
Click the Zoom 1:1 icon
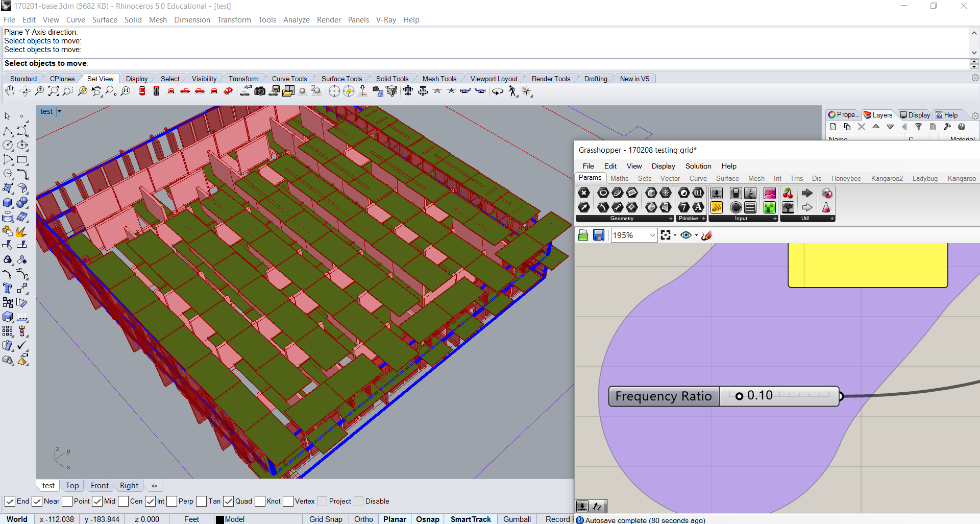[x=125, y=91]
